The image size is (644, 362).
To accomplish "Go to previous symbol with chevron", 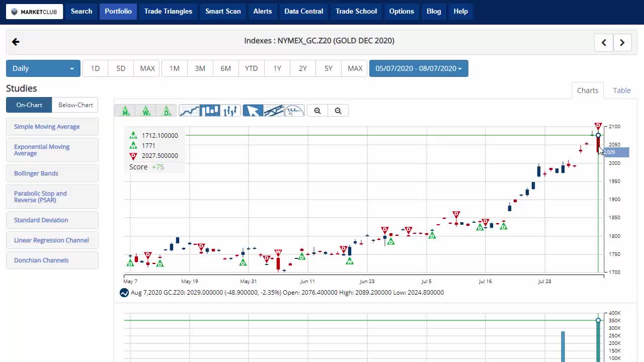I will 604,43.
